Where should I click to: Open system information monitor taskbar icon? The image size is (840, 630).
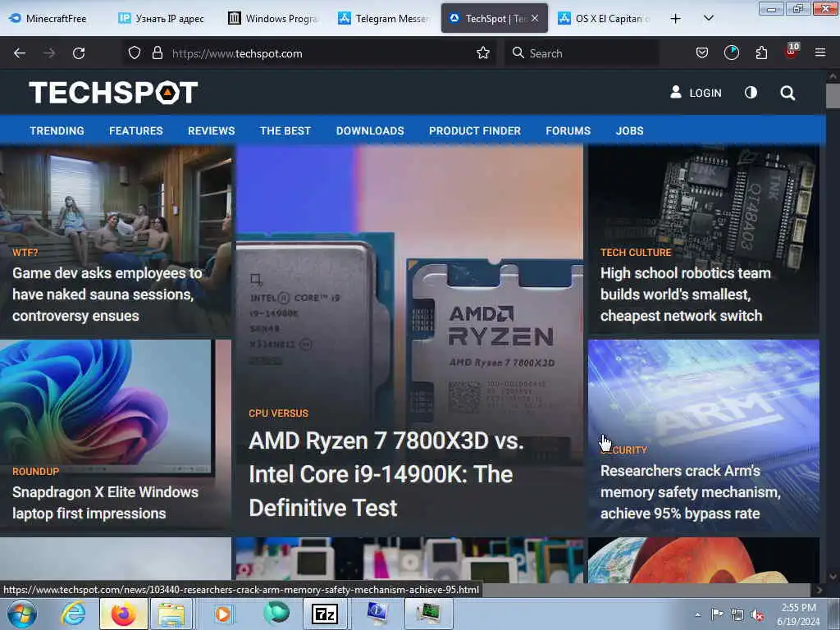click(x=377, y=614)
